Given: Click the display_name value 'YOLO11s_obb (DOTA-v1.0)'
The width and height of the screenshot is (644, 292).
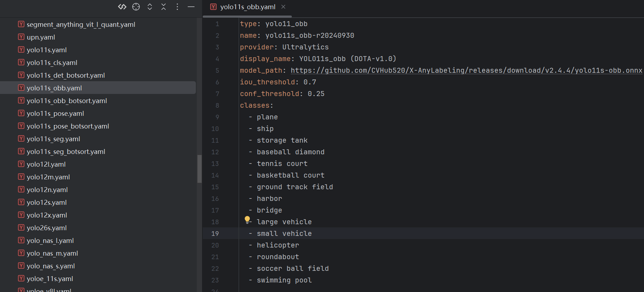Looking at the screenshot, I should (x=348, y=59).
